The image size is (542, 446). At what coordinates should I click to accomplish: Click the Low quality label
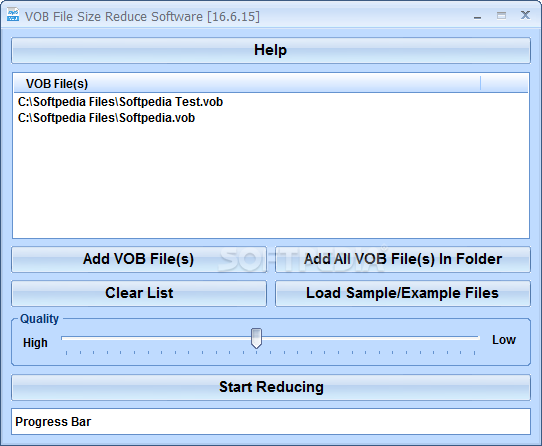(504, 340)
